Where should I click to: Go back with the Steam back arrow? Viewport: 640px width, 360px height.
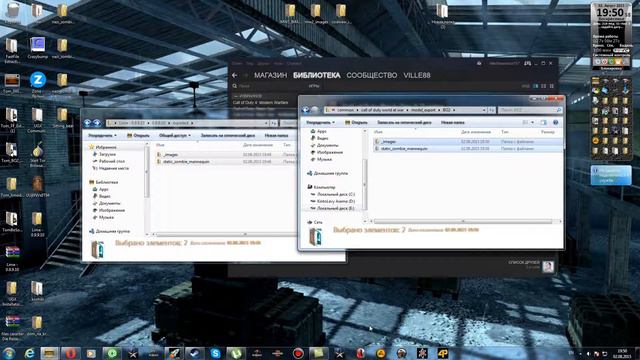tap(235, 76)
